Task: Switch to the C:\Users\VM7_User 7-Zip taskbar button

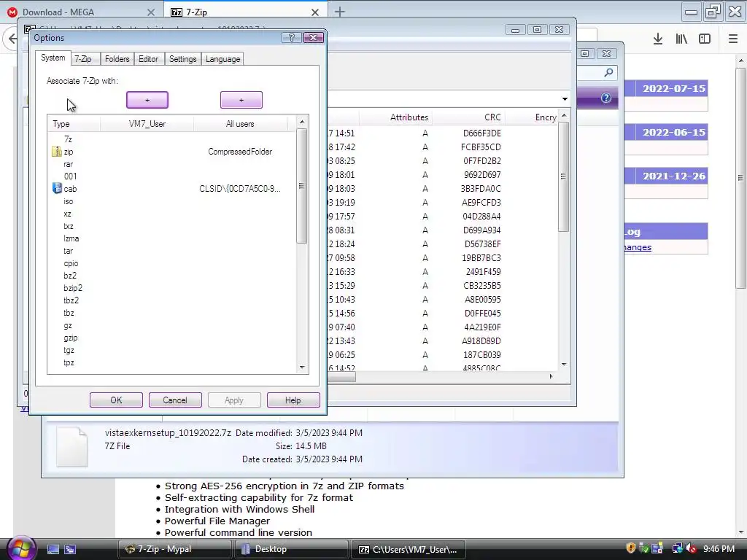Action: [409, 549]
